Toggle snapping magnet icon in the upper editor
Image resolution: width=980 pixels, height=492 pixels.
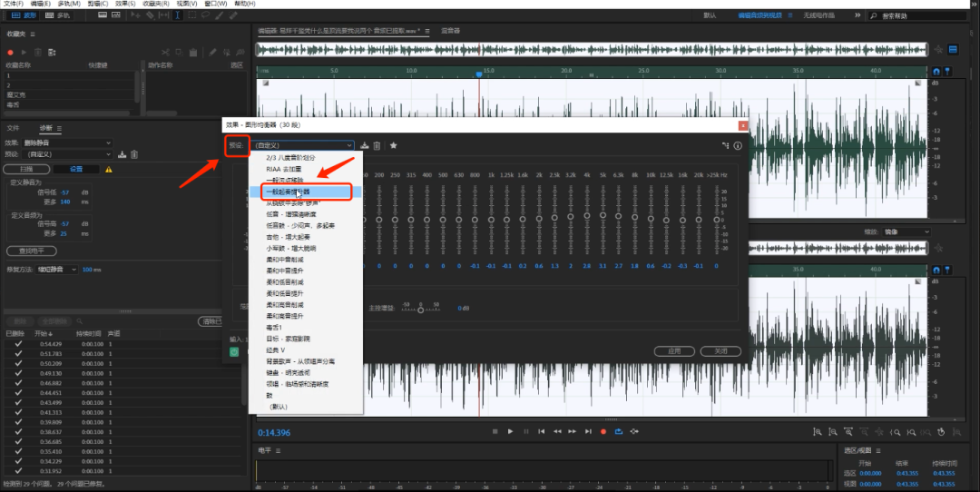936,72
